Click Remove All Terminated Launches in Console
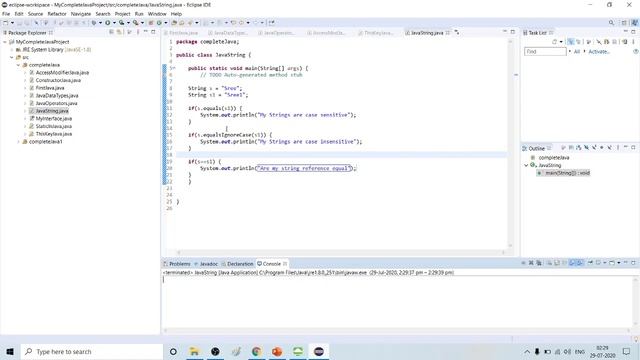 pyautogui.click(x=539, y=263)
